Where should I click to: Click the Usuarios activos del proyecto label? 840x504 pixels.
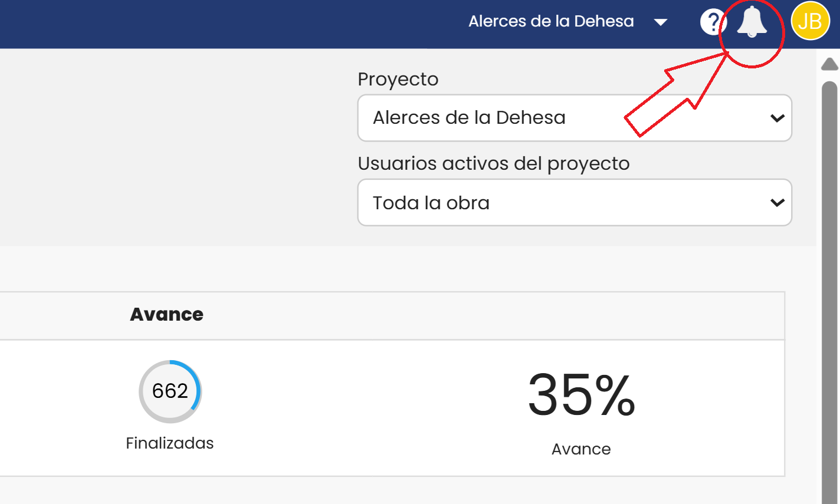coord(494,163)
